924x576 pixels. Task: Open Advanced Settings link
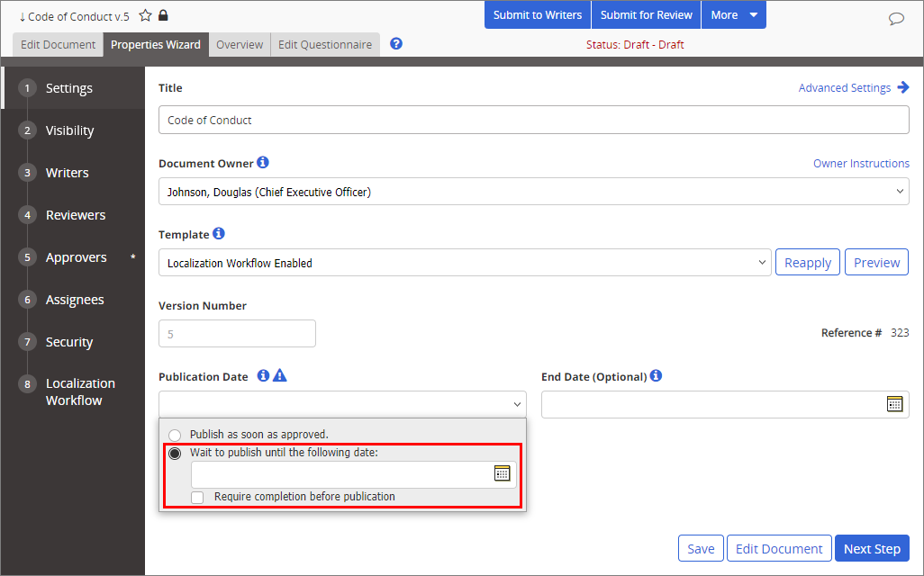(x=845, y=88)
